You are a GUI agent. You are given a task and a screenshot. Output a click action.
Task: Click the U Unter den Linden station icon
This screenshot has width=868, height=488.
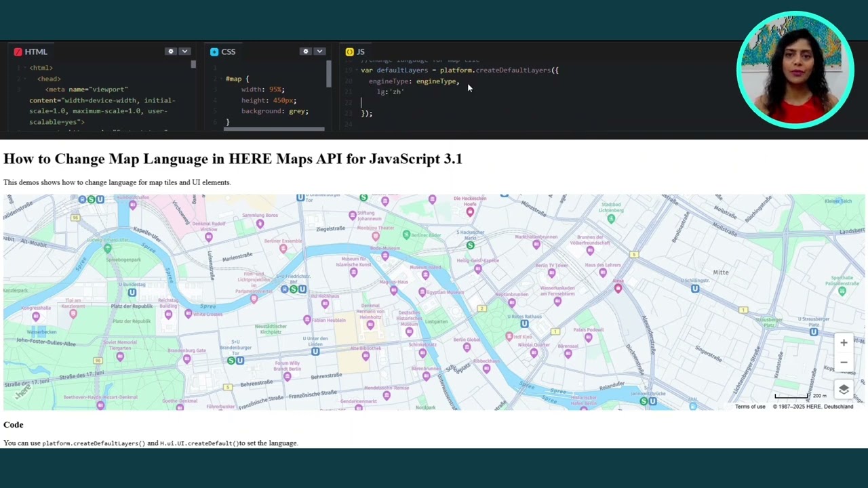(x=315, y=351)
